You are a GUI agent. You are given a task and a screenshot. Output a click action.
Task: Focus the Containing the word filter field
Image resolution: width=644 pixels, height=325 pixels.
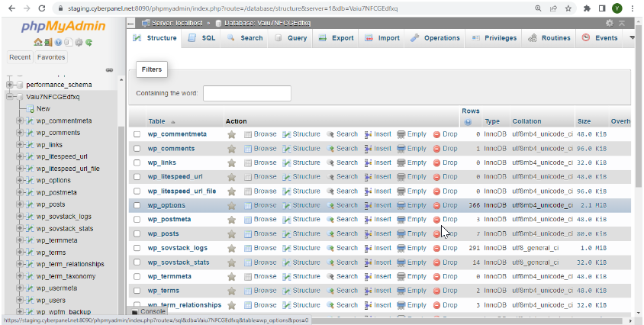click(x=246, y=93)
